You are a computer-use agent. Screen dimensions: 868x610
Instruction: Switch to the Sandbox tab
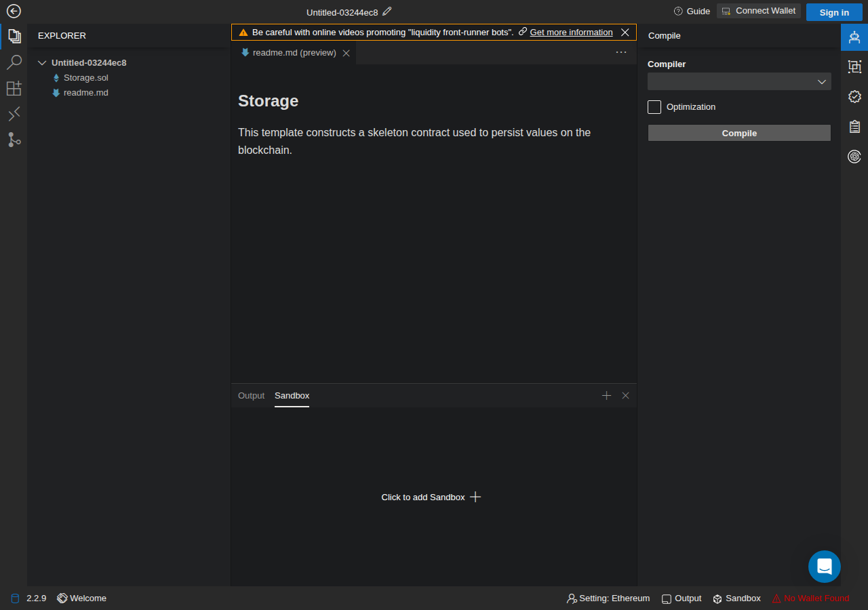click(292, 395)
